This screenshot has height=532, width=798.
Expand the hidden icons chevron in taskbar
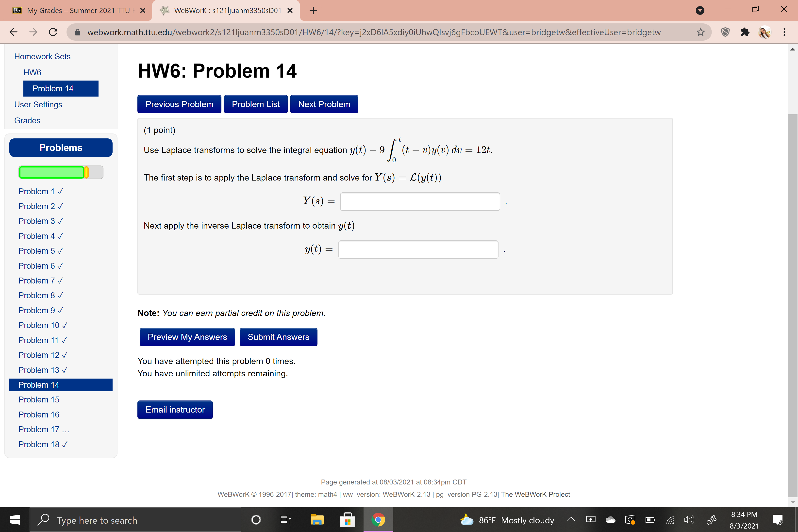coord(571,519)
